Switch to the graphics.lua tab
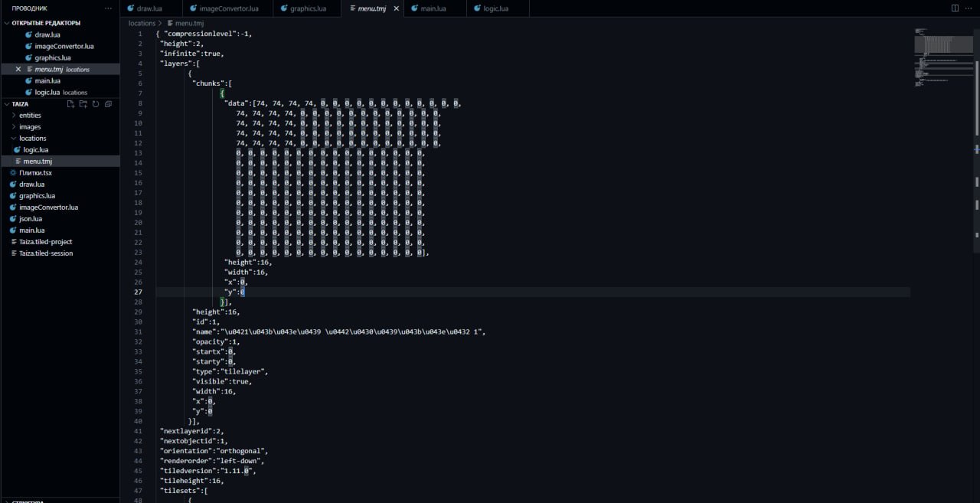Screen dimensions: 980x503 coord(306,8)
